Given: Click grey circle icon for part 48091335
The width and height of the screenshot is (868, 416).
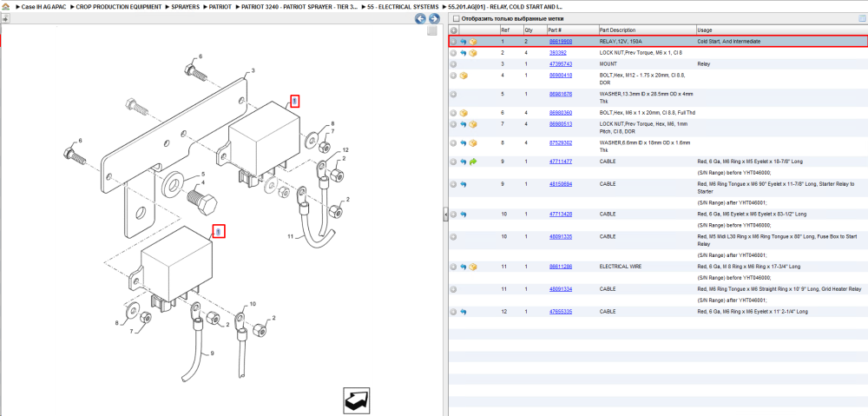Looking at the screenshot, I should click(453, 237).
